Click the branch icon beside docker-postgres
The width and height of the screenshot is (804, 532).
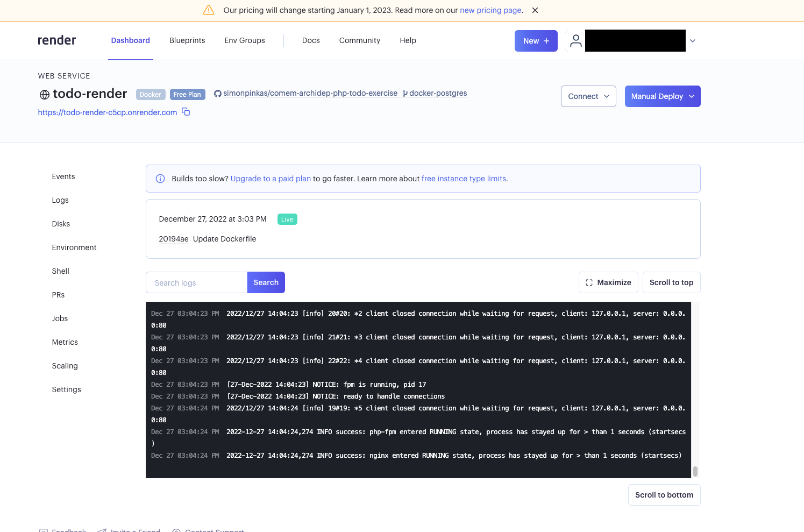click(x=405, y=94)
